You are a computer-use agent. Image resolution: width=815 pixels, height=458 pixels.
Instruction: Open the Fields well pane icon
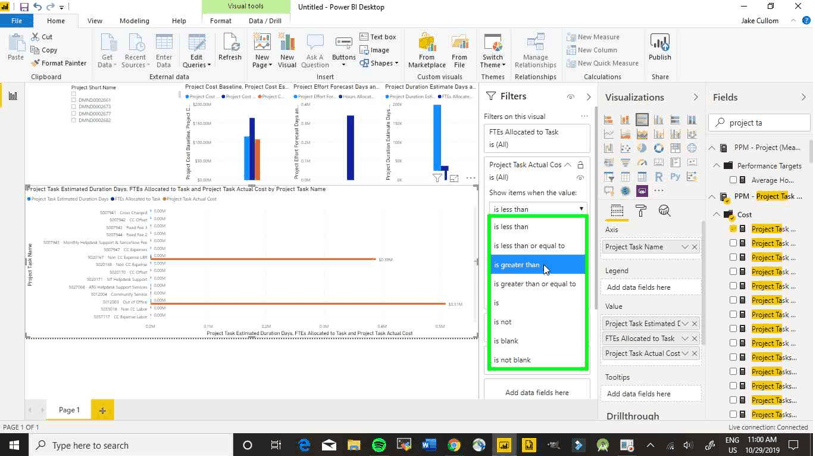click(617, 211)
